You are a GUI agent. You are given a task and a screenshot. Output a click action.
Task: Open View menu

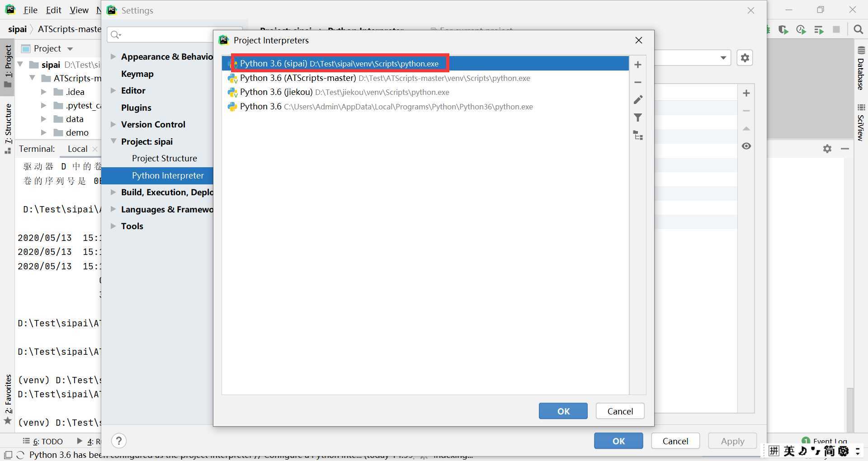pyautogui.click(x=79, y=10)
